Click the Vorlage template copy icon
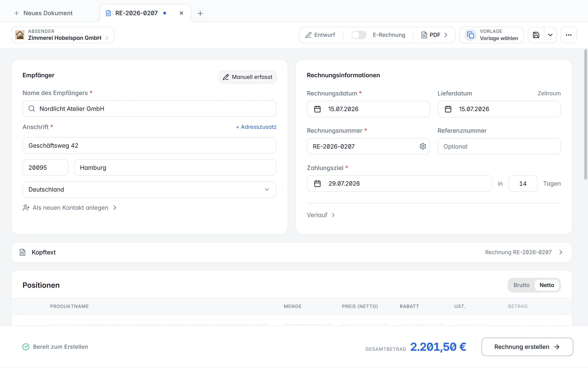The height and width of the screenshot is (368, 588). point(470,35)
